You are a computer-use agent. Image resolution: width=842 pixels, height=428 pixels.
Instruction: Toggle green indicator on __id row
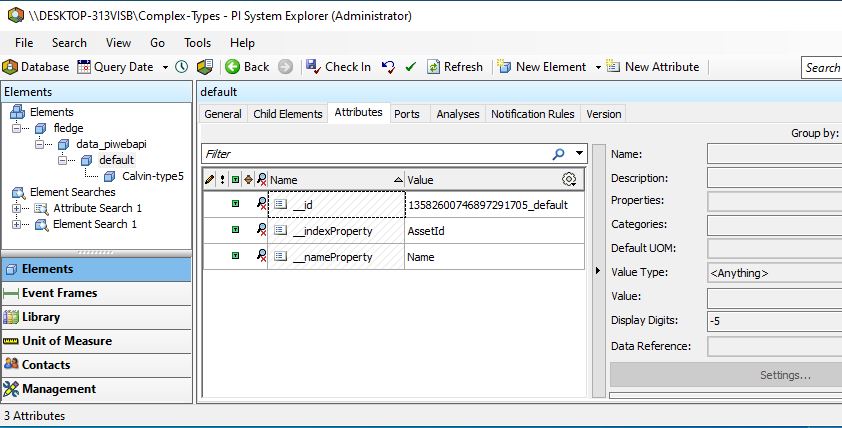(x=235, y=204)
